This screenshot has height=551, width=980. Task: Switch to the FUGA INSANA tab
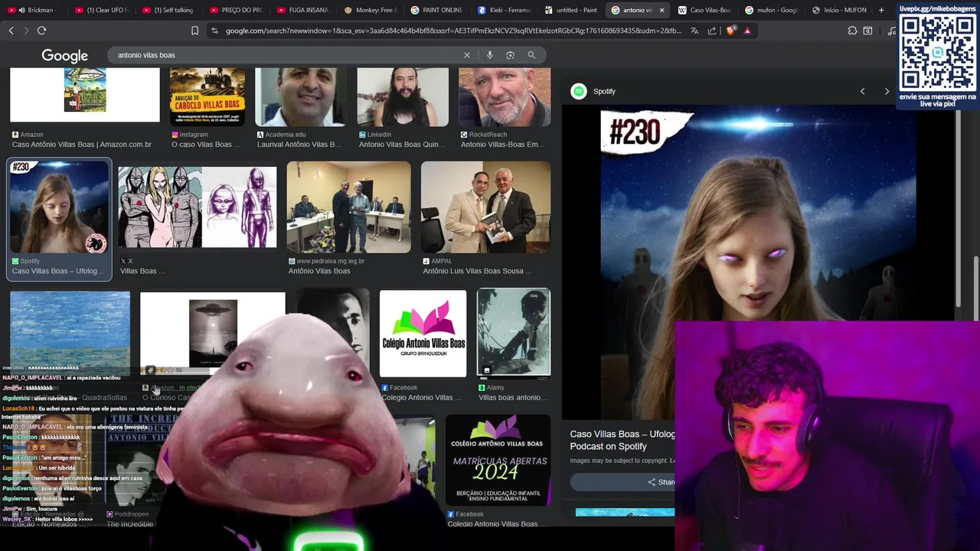(x=302, y=10)
